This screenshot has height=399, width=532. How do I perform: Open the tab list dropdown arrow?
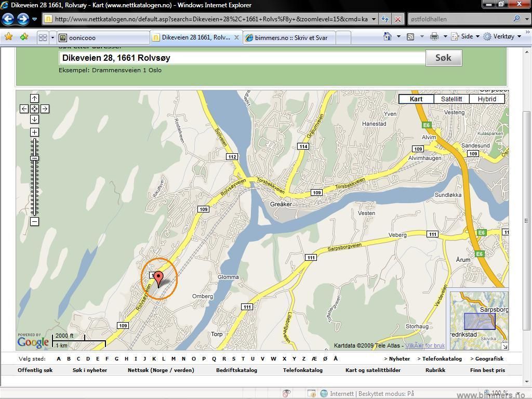52,37
